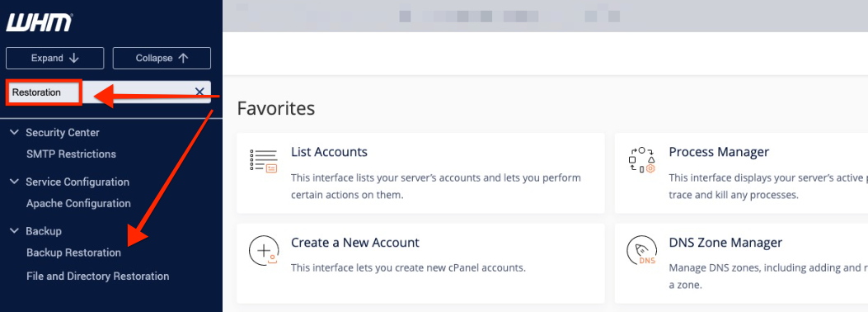
Task: Open SMTP Restrictions
Action: coord(72,154)
